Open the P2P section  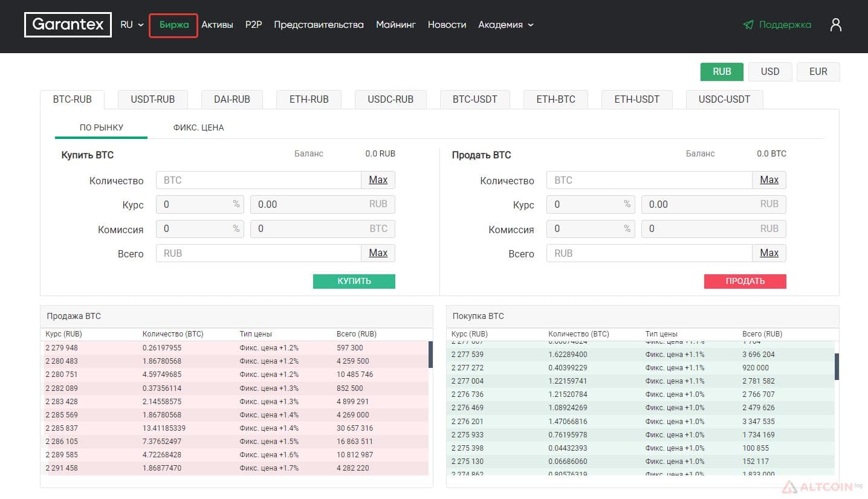point(254,25)
